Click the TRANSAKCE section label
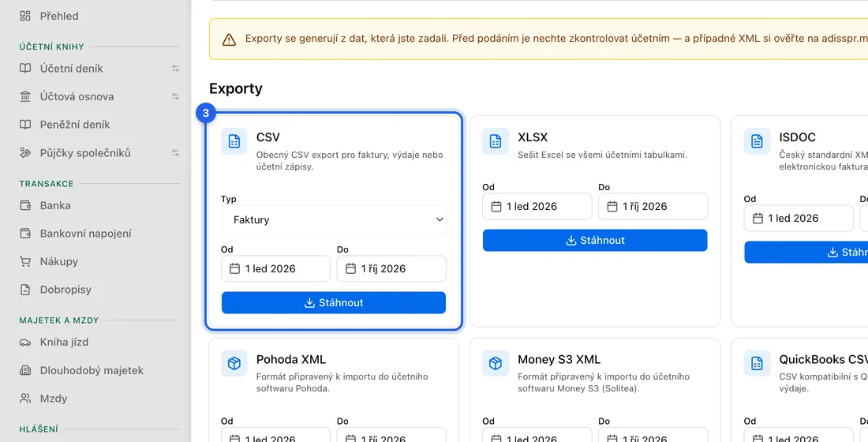This screenshot has width=868, height=442. click(x=47, y=183)
